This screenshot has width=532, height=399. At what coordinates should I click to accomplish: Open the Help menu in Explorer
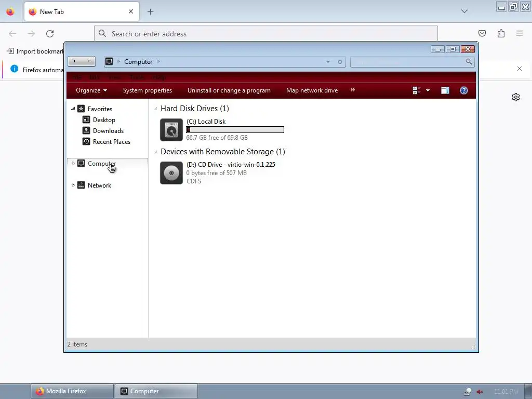click(x=158, y=77)
